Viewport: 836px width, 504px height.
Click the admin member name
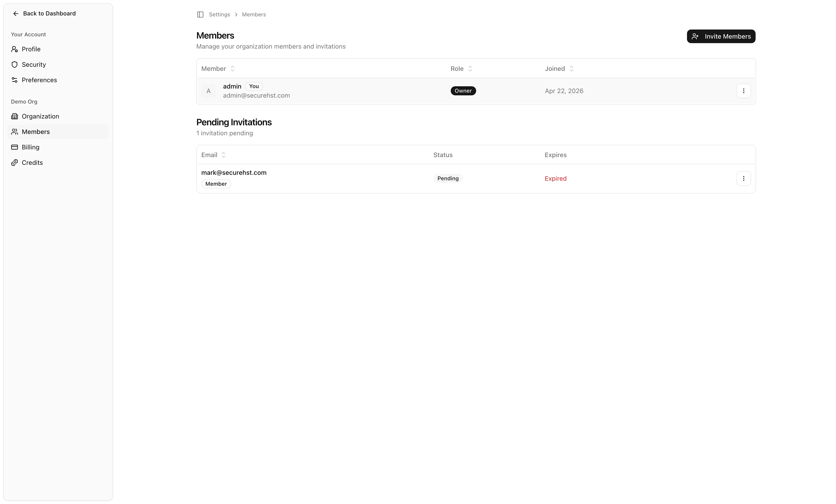[232, 86]
